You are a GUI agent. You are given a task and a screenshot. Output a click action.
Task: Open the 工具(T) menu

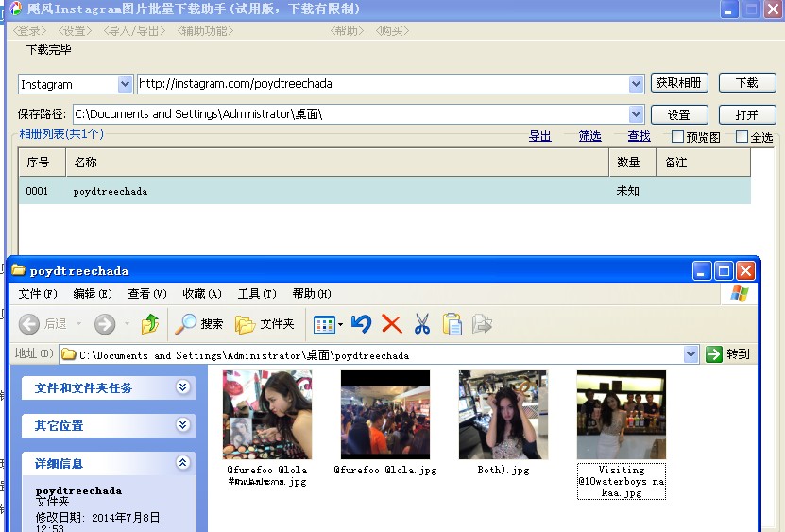pyautogui.click(x=257, y=294)
